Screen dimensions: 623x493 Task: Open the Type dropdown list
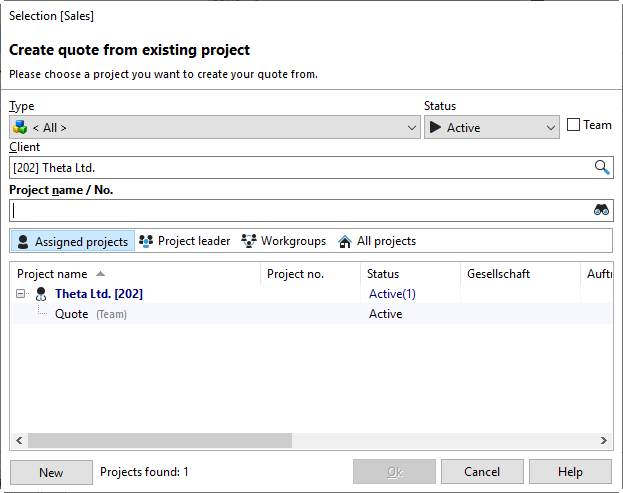[x=413, y=127]
